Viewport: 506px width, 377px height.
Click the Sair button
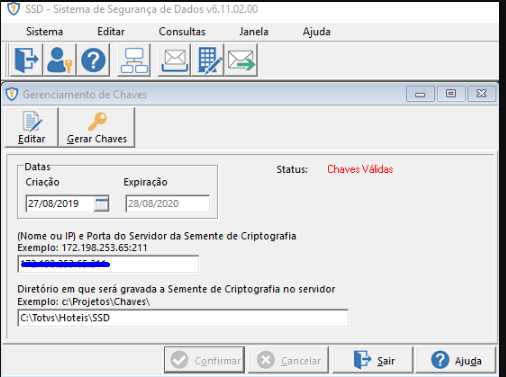coord(373,360)
